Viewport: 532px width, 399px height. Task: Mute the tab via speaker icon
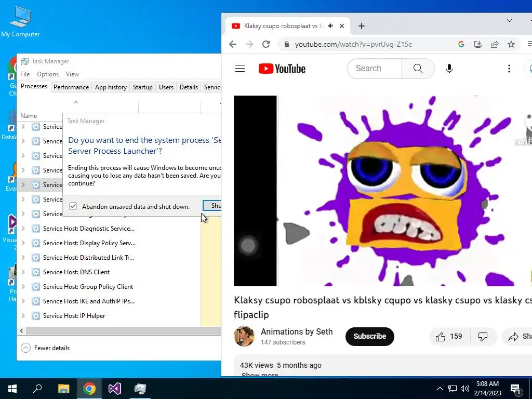point(331,26)
